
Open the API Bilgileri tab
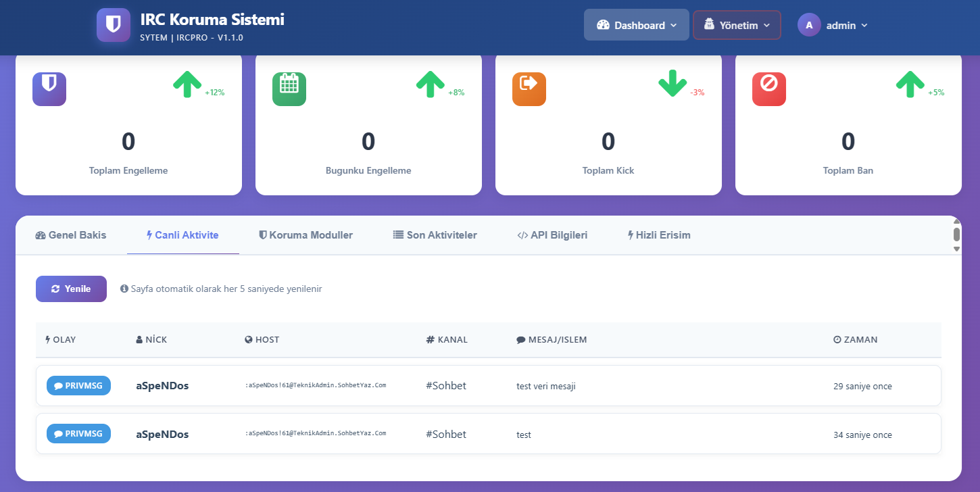pyautogui.click(x=552, y=235)
